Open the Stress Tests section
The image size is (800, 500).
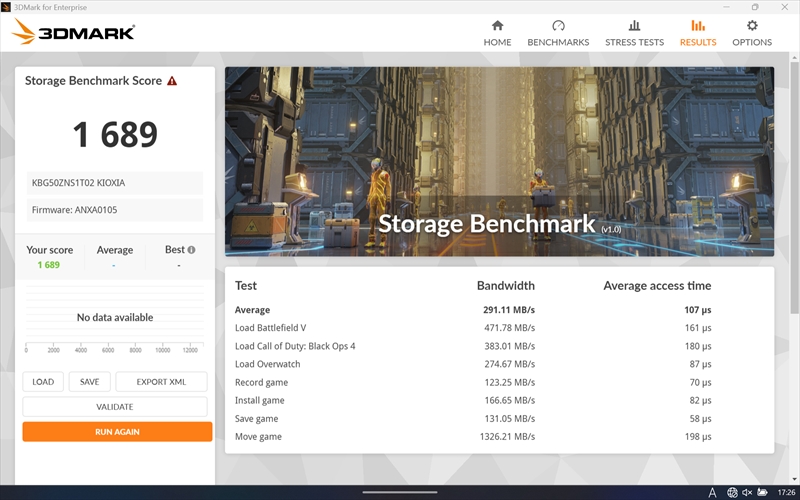coord(634,32)
